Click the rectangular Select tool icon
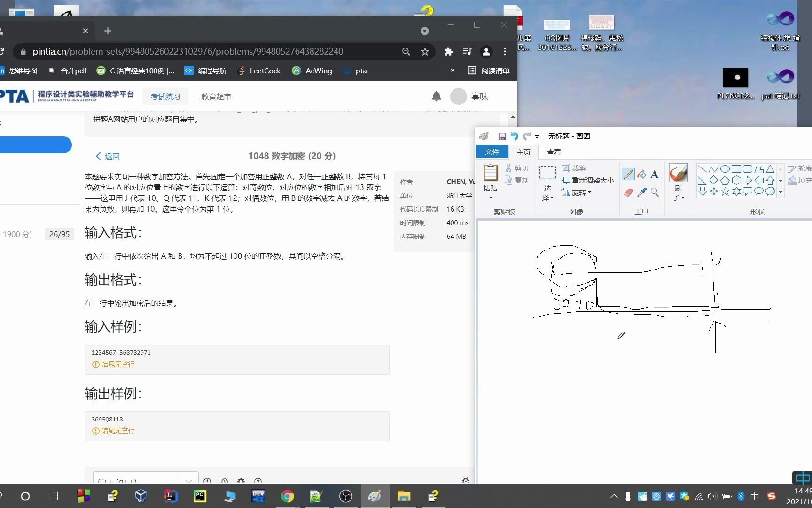Viewport: 812px width, 508px height. (547, 173)
